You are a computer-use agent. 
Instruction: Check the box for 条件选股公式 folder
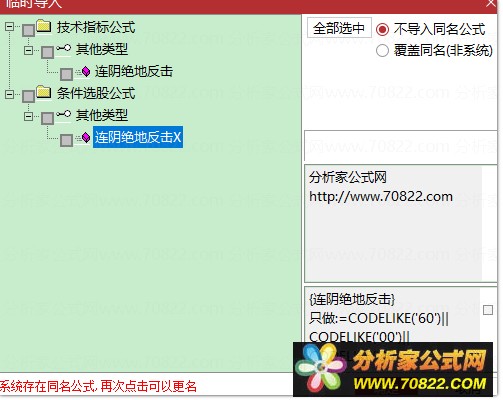[x=28, y=96]
